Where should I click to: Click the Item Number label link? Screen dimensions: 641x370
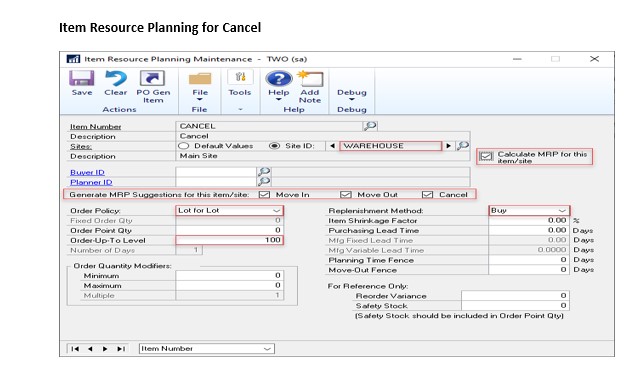click(95, 127)
